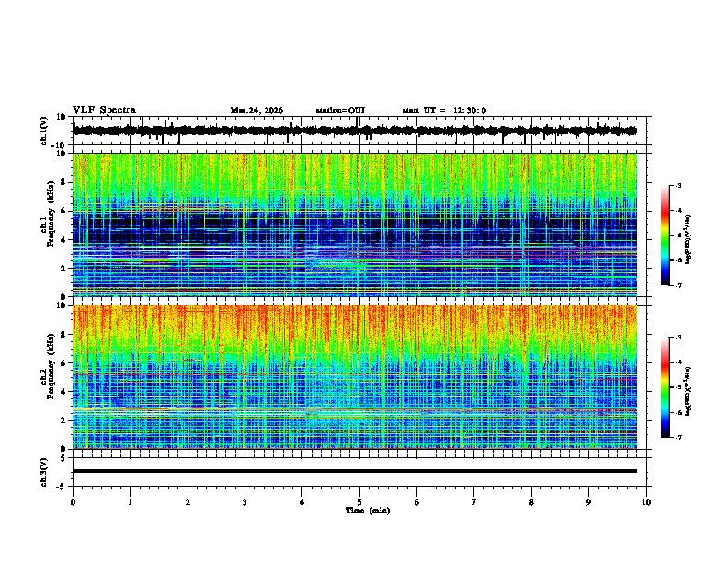Click time-axis tick label "3" below ch.3
The height and width of the screenshot is (563, 728).
245,502
